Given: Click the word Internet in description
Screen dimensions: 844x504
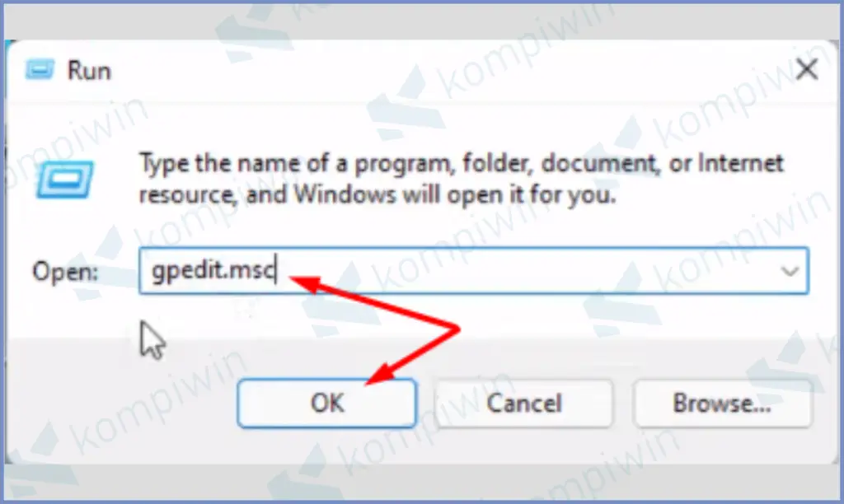Looking at the screenshot, I should [740, 163].
